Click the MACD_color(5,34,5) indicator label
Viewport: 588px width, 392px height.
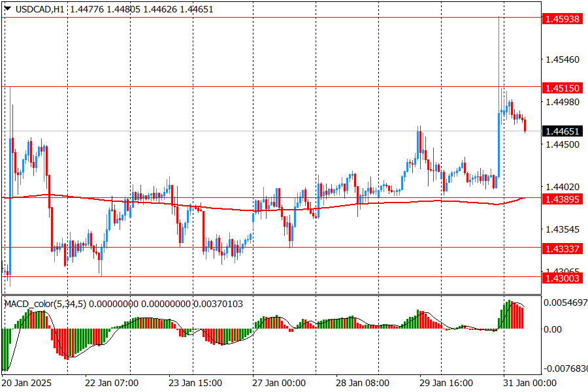45,304
